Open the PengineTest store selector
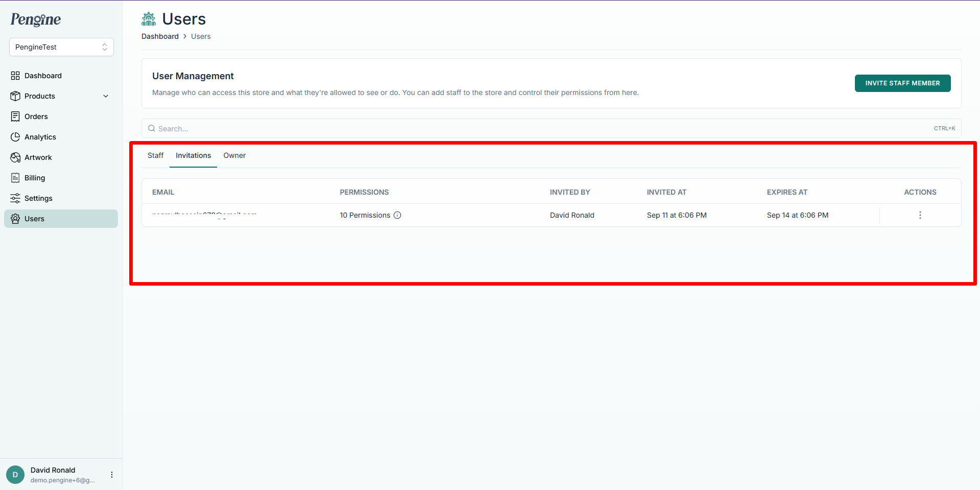 click(61, 47)
